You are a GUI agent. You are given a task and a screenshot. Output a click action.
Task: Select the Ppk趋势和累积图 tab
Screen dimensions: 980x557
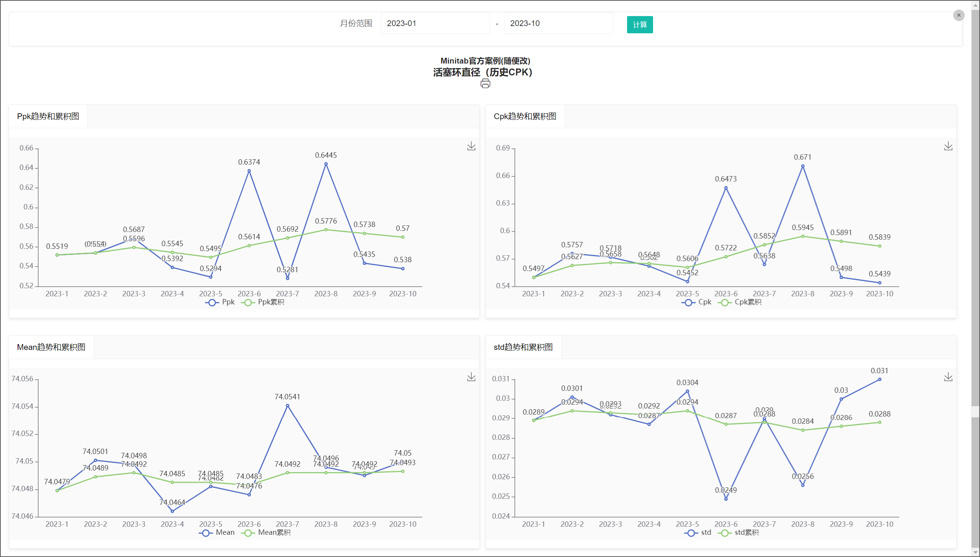click(x=48, y=116)
